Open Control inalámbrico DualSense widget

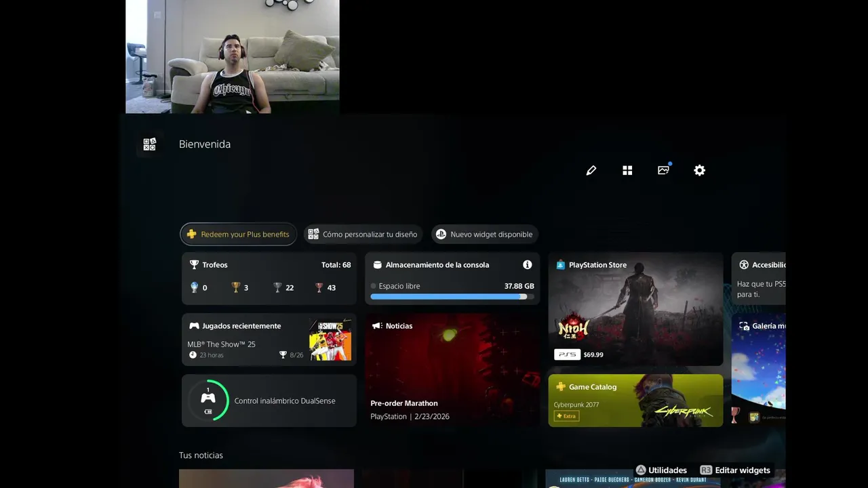coord(269,401)
